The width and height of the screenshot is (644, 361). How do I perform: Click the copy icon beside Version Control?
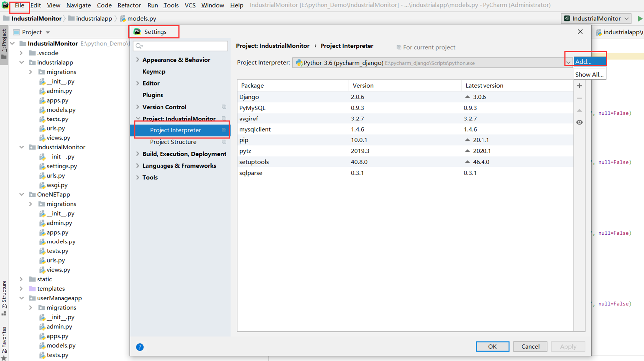click(224, 107)
